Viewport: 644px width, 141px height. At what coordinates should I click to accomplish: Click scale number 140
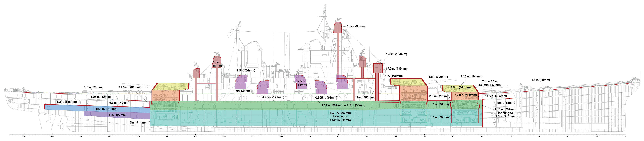(x=224, y=136)
